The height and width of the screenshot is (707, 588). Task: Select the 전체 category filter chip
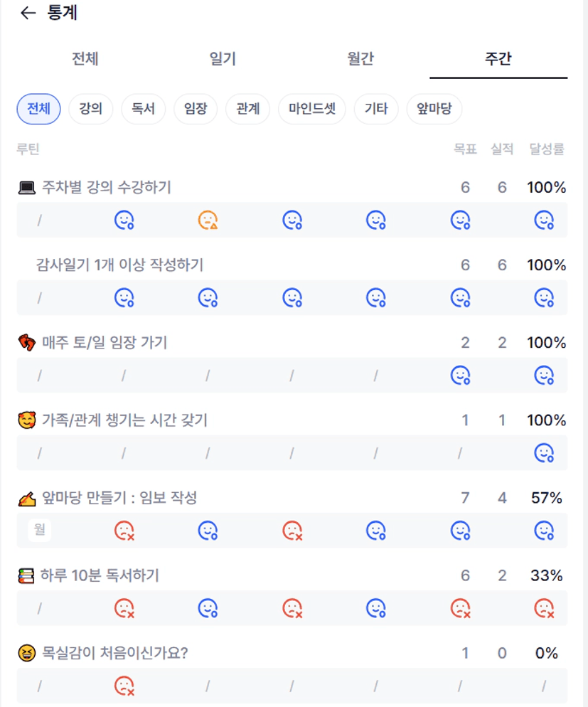38,109
